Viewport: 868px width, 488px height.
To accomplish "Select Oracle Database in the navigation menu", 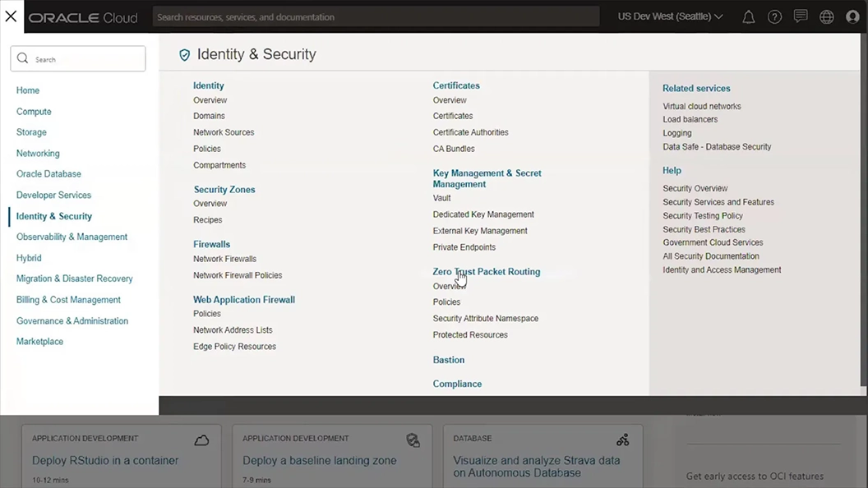I will pos(48,173).
